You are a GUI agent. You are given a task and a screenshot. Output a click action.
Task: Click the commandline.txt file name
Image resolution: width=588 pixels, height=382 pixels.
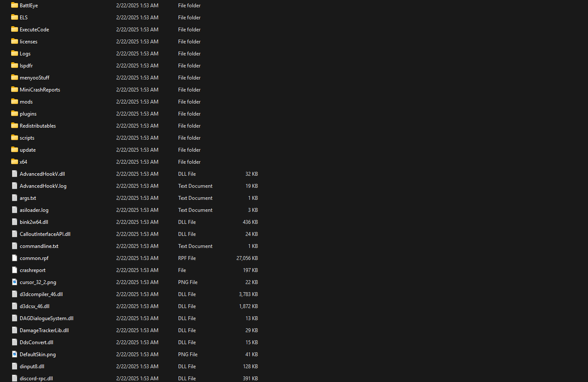click(x=39, y=246)
